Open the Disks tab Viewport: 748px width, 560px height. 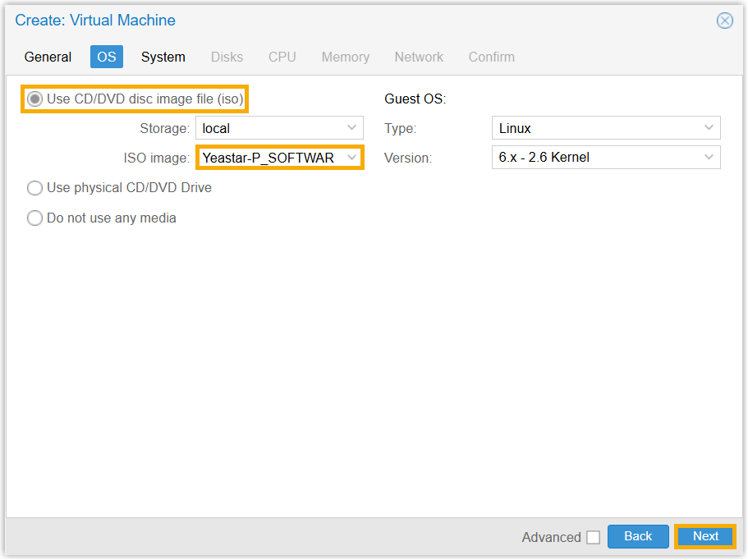pos(227,57)
